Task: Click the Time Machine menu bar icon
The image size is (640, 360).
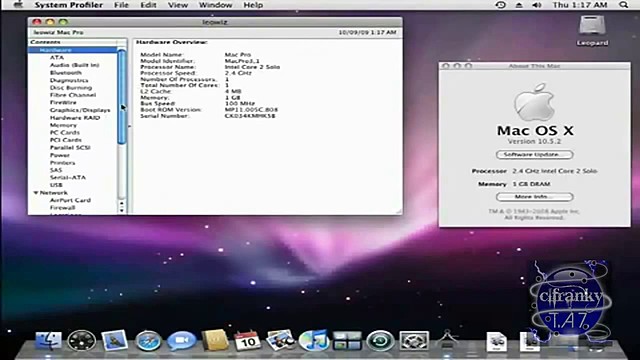Action: [500, 5]
